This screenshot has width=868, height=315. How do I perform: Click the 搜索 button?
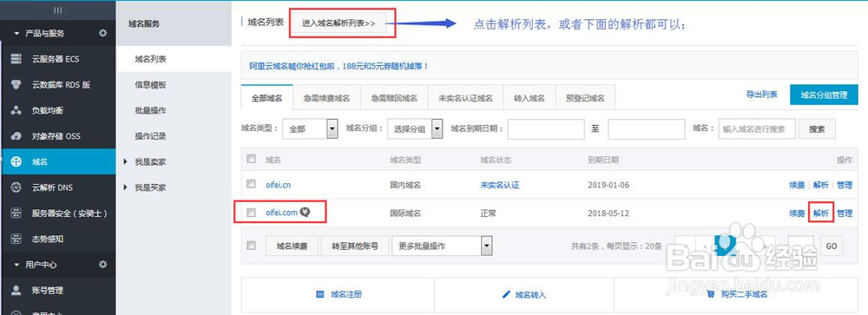(817, 129)
